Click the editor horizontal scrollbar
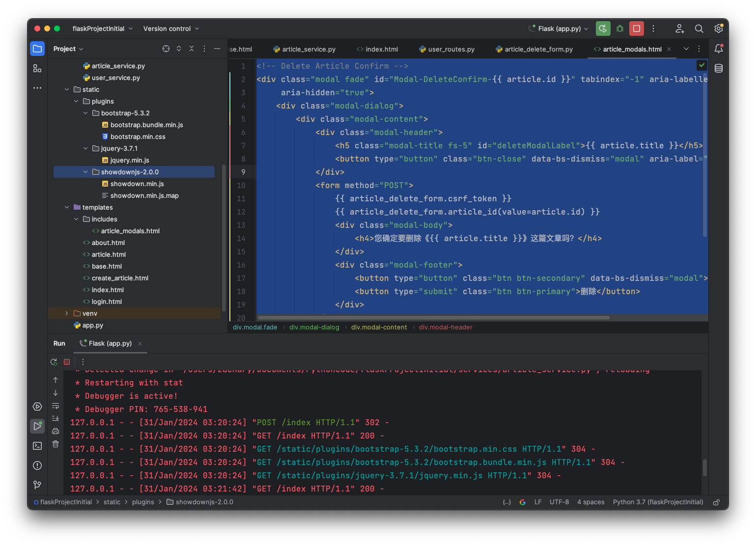The width and height of the screenshot is (756, 546). tap(433, 318)
